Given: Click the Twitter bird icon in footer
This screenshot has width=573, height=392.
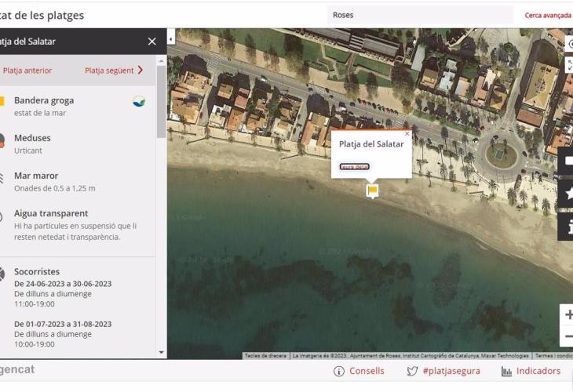Looking at the screenshot, I should point(412,372).
